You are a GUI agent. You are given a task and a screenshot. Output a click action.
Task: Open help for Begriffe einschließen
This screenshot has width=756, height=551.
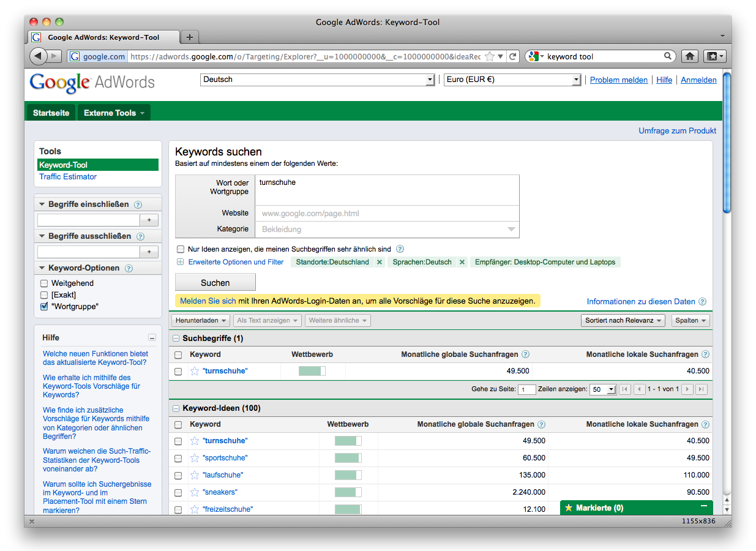tap(138, 204)
